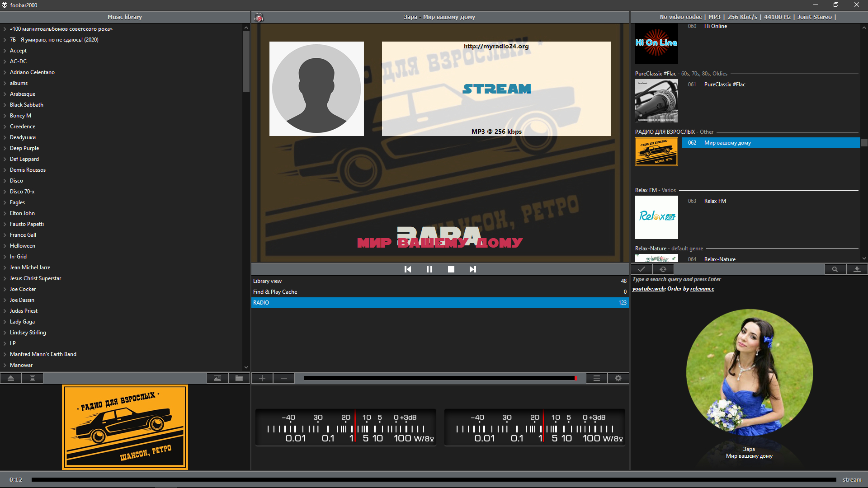
Task: Expand the Elton John artist entry
Action: pyautogui.click(x=5, y=213)
